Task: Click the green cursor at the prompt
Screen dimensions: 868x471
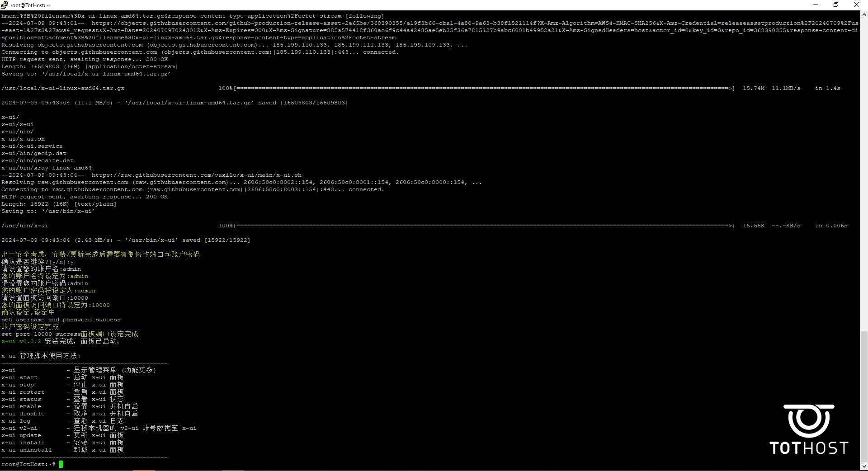Action: (61, 464)
